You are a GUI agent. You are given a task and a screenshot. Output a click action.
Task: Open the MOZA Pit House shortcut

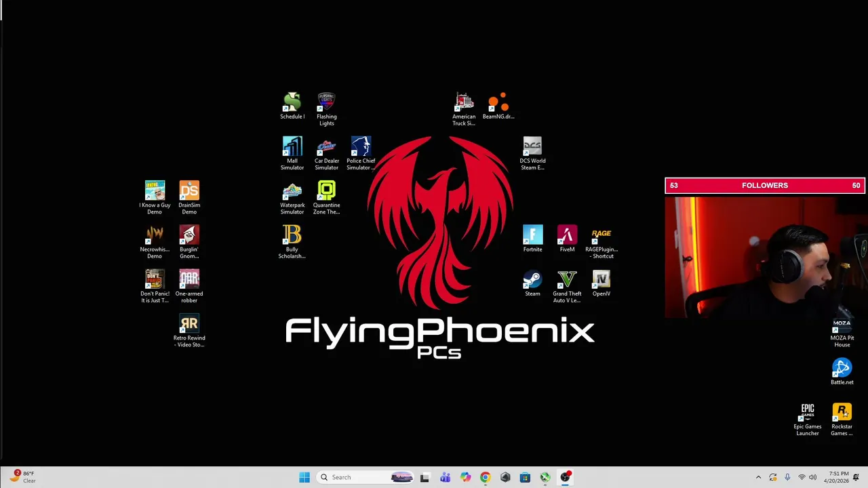point(842,332)
